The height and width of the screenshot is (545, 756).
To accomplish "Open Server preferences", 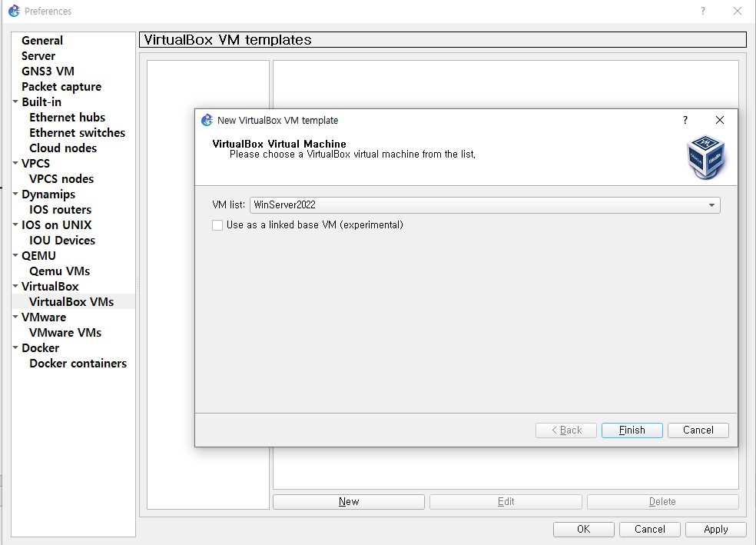I will pyautogui.click(x=38, y=56).
